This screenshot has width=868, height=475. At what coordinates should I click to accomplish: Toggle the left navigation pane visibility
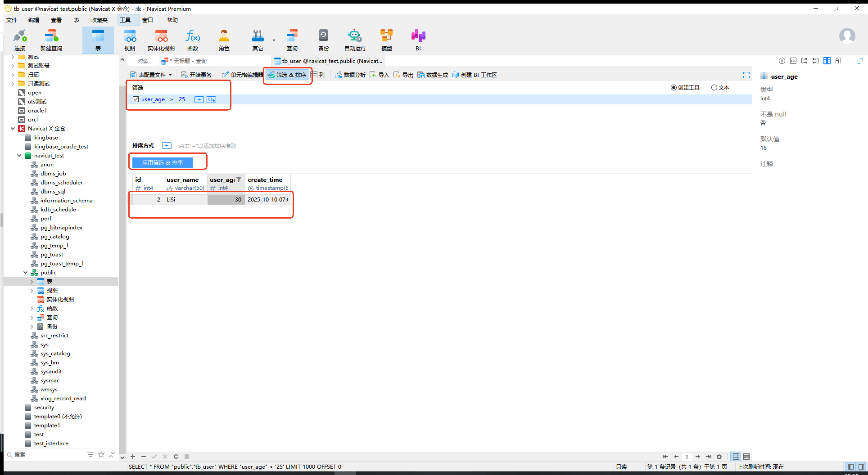coord(851,467)
